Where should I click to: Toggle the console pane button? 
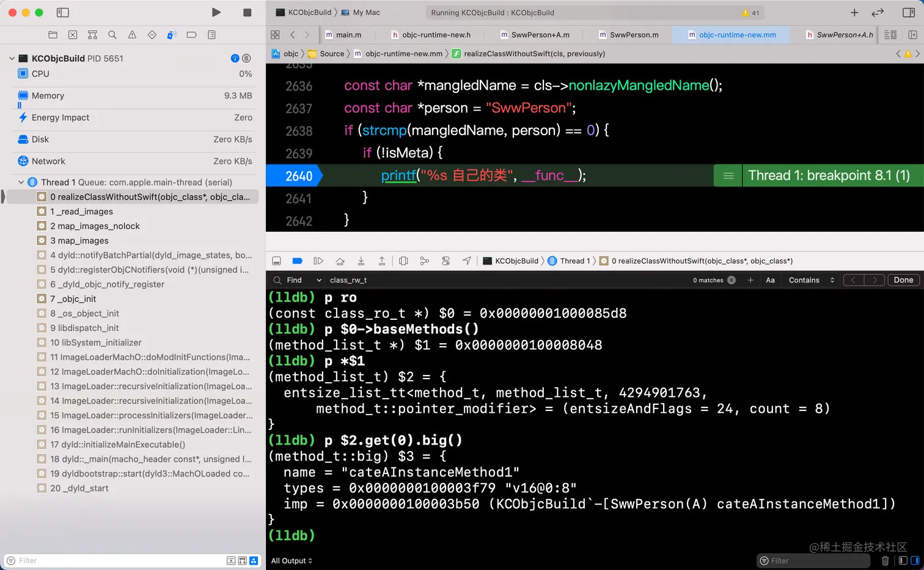[915, 561]
